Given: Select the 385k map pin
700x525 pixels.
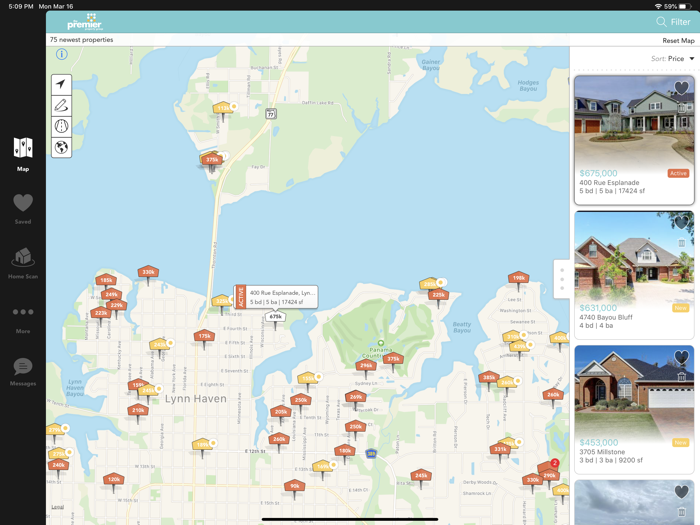Looking at the screenshot, I should pos(489,378).
